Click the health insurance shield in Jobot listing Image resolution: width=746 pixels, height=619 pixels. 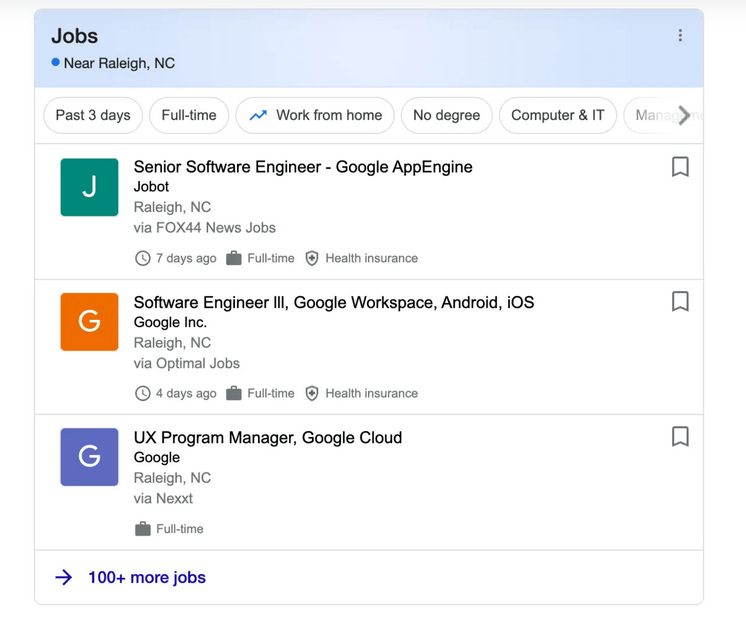coord(312,258)
